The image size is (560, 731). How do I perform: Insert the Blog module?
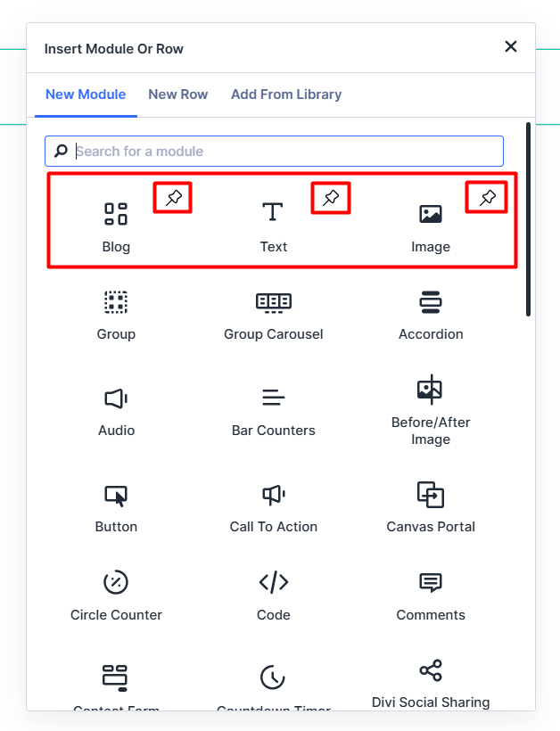(116, 226)
